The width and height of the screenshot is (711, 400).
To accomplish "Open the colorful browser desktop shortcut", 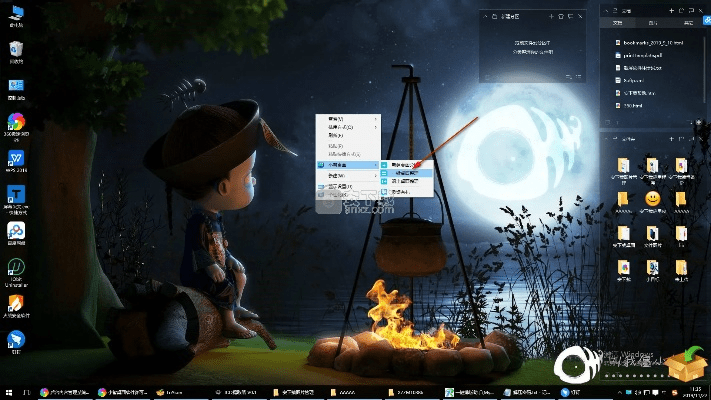I will [x=17, y=123].
